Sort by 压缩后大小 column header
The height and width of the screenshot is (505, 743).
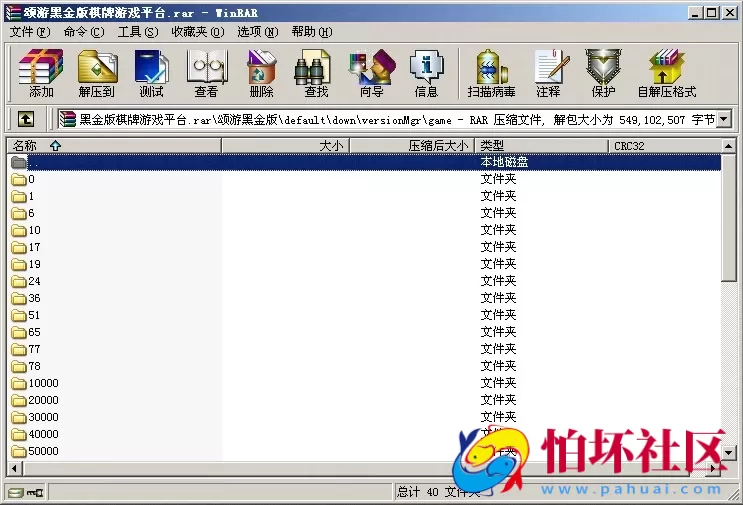412,145
